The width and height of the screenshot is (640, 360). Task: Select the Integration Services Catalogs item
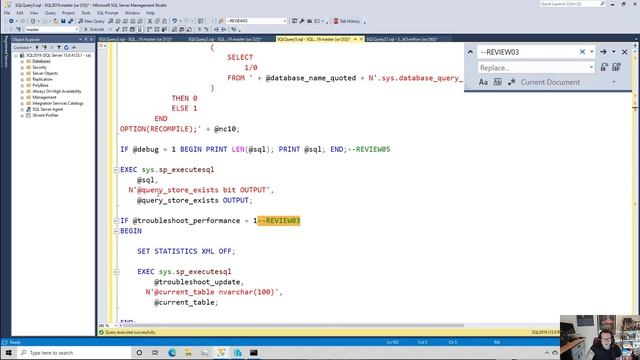(58, 103)
